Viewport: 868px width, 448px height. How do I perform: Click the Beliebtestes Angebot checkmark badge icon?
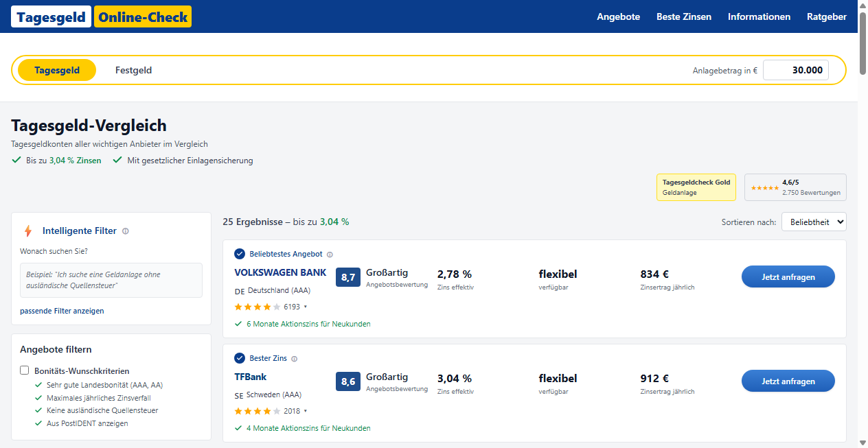pyautogui.click(x=240, y=254)
